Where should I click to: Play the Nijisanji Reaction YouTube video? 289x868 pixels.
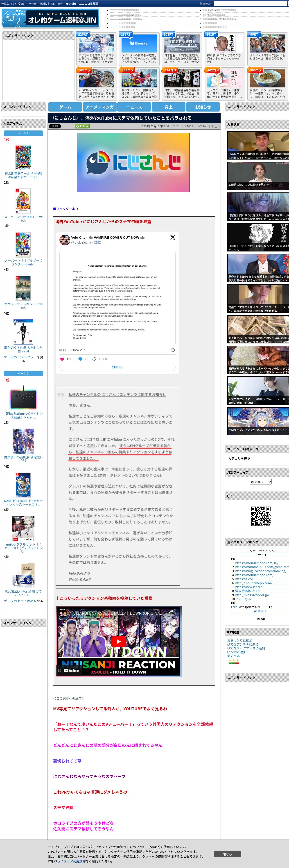(118, 642)
